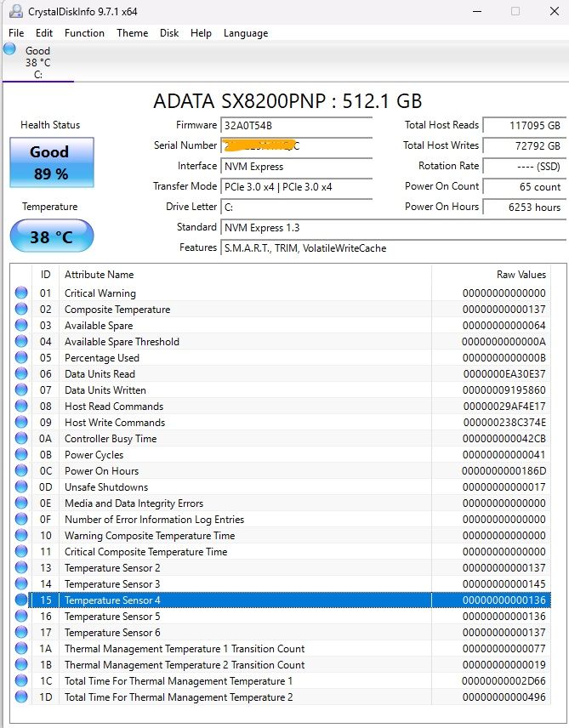Image resolution: width=569 pixels, height=728 pixels.
Task: Open the Help menu
Action: pyautogui.click(x=201, y=33)
